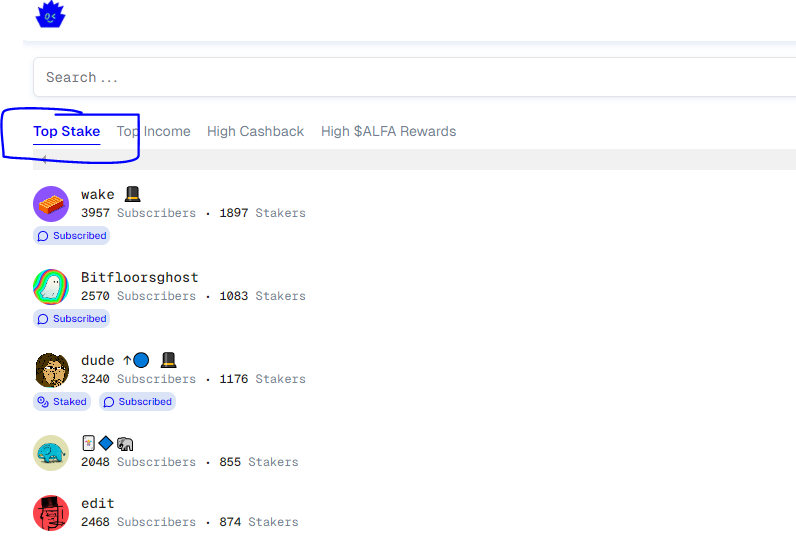Viewport: 796px width, 555px height.
Task: Click the blue diamond emoji username
Action: pos(106,443)
